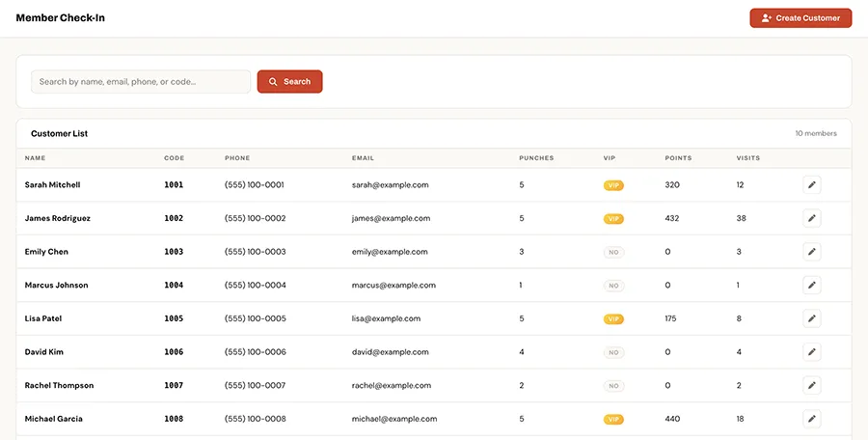Focus the search by name input field
This screenshot has height=440, width=868.
click(141, 81)
